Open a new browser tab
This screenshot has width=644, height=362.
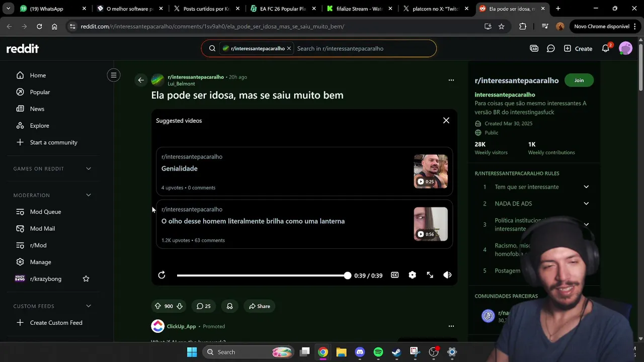[x=558, y=9]
